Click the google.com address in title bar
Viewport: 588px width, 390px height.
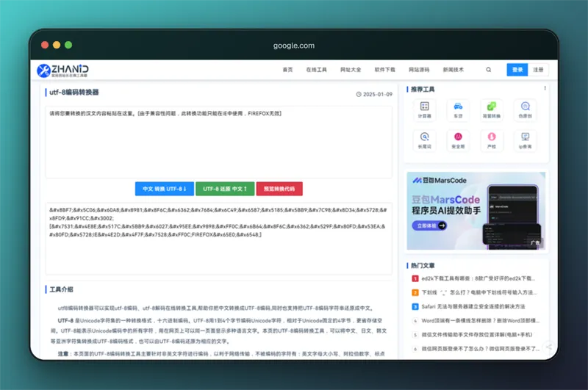click(x=294, y=46)
